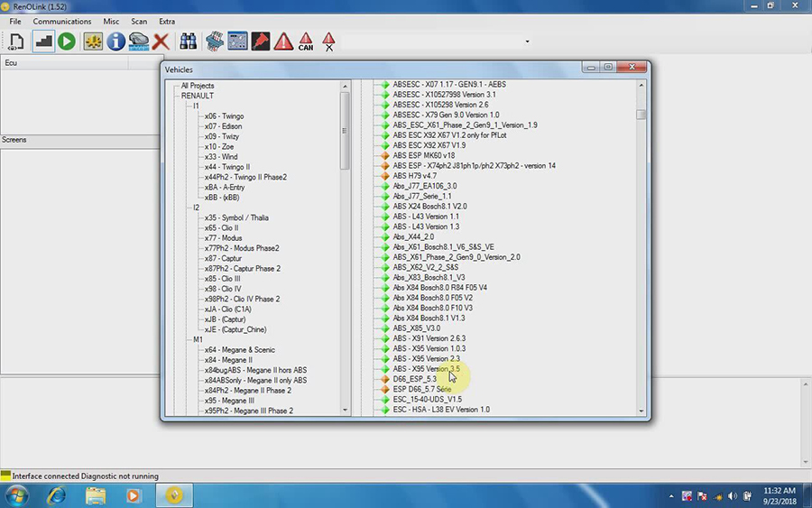Image resolution: width=812 pixels, height=508 pixels.
Task: Open the Communications menu
Action: pyautogui.click(x=62, y=21)
